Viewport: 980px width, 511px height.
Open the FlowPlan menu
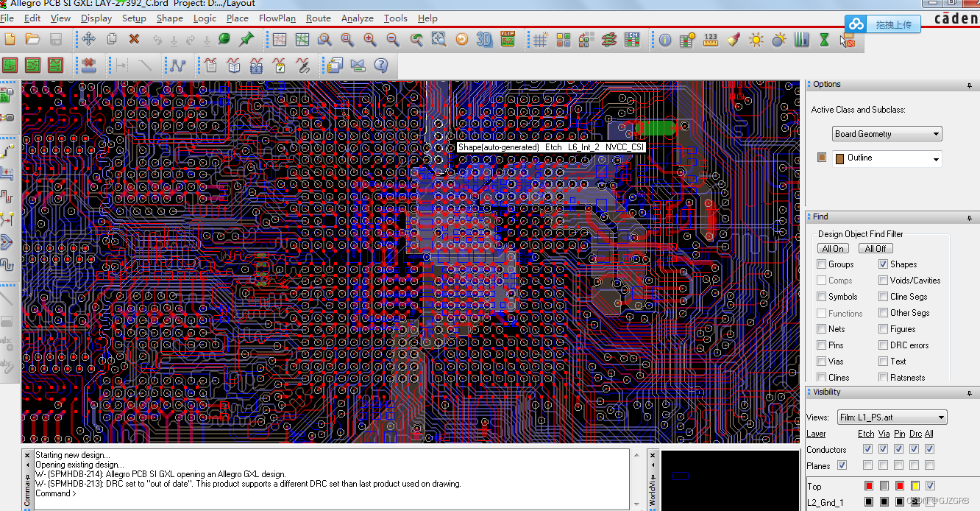click(277, 18)
